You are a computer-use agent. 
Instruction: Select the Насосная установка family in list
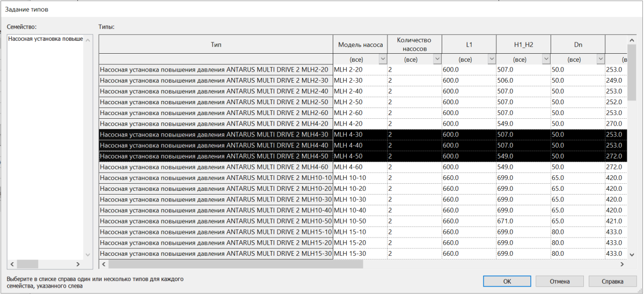point(46,39)
